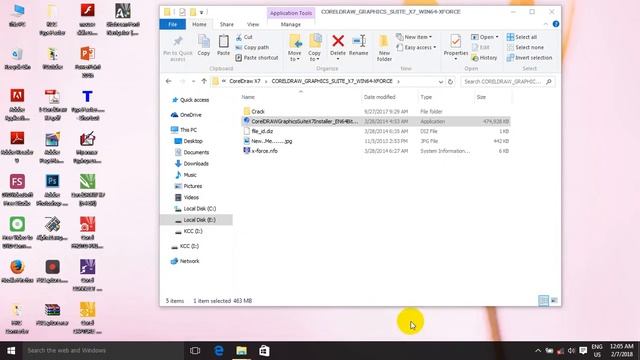The width and height of the screenshot is (640, 360).
Task: Open the Store app from taskbar
Action: click(264, 351)
